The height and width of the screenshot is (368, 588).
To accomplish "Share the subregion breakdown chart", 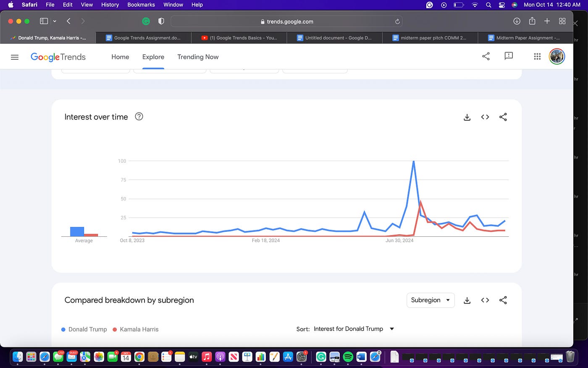I will 503,300.
